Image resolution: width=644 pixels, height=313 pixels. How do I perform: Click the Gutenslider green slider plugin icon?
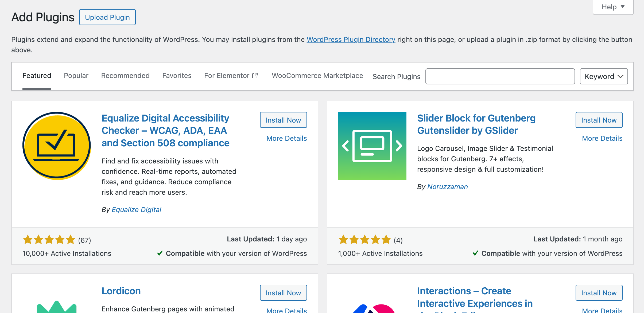(x=372, y=146)
